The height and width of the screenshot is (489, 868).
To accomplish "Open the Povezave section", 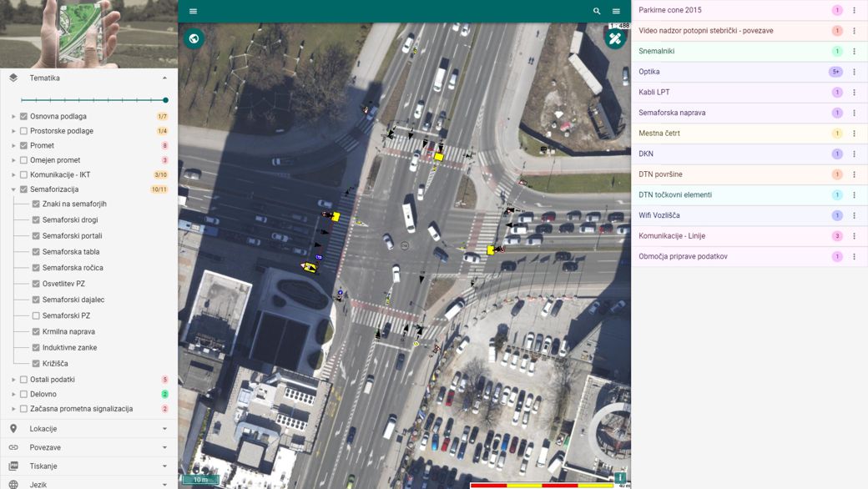I will [x=88, y=447].
